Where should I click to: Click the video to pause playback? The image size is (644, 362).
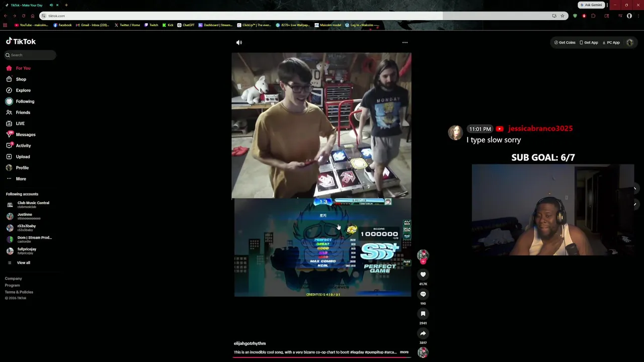[x=321, y=175]
